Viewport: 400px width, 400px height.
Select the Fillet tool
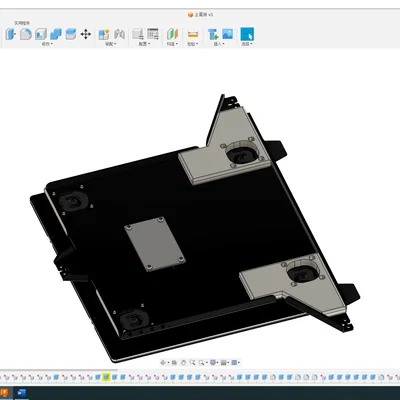pos(26,34)
